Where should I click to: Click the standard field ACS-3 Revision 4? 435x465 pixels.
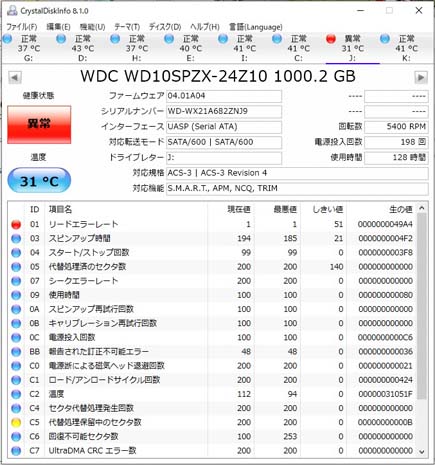[x=297, y=173]
